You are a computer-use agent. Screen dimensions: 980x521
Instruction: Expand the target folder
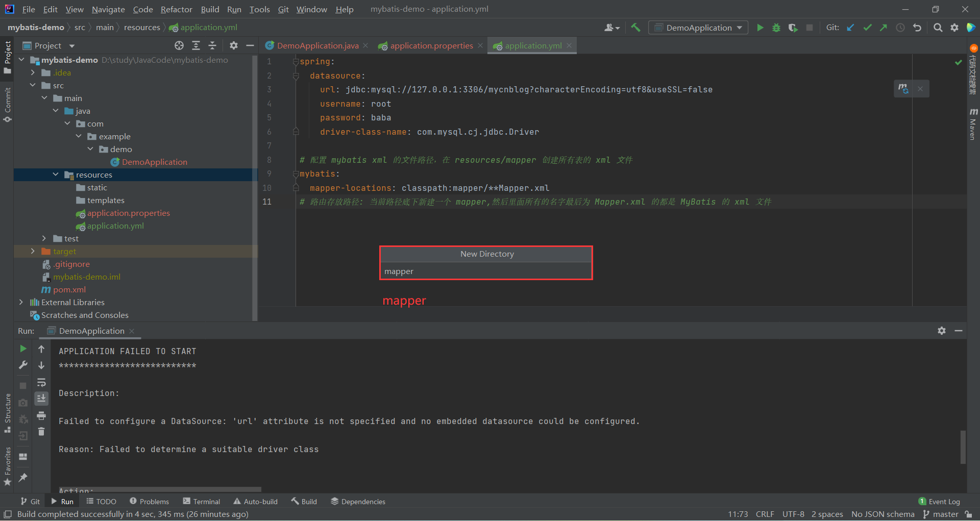click(33, 251)
